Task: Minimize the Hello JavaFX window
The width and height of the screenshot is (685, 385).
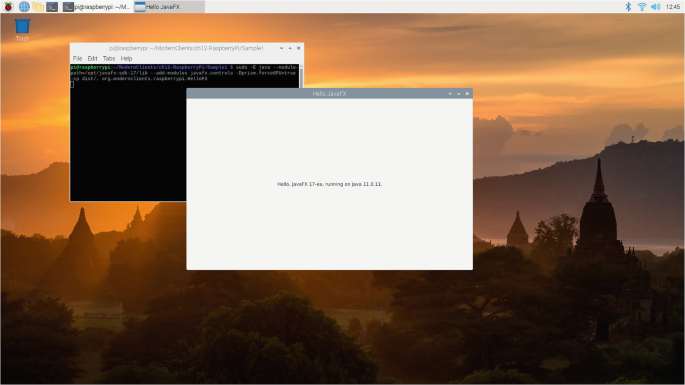Action: [450, 94]
